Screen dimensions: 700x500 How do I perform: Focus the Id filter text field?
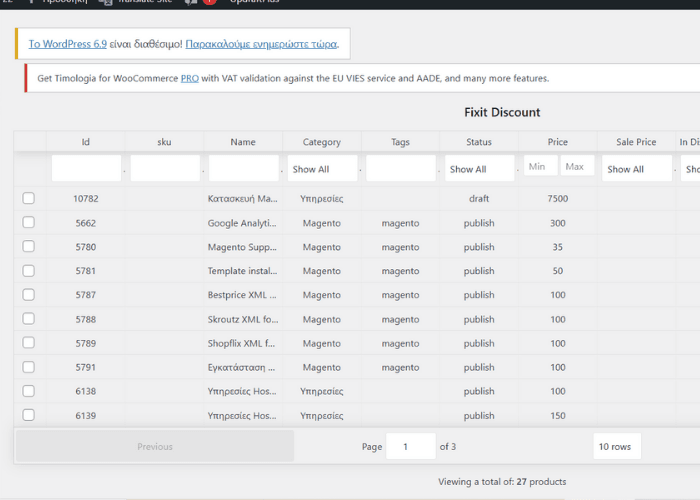(x=86, y=169)
